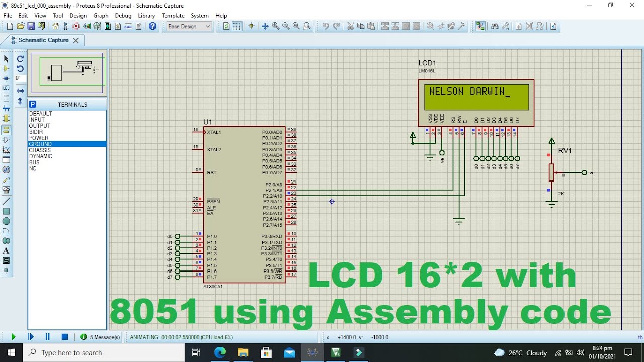Viewport: 644px width, 362px height.
Task: Open Microsoft Edge from the taskbar
Action: 220,353
